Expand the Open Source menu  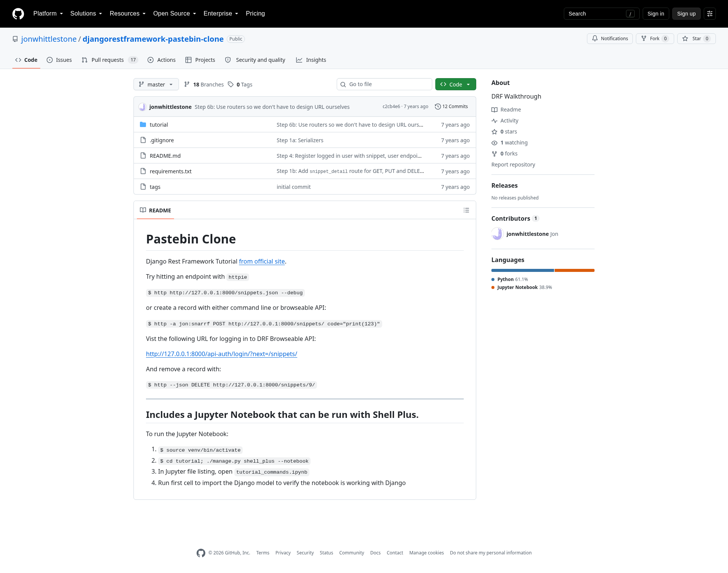point(174,14)
